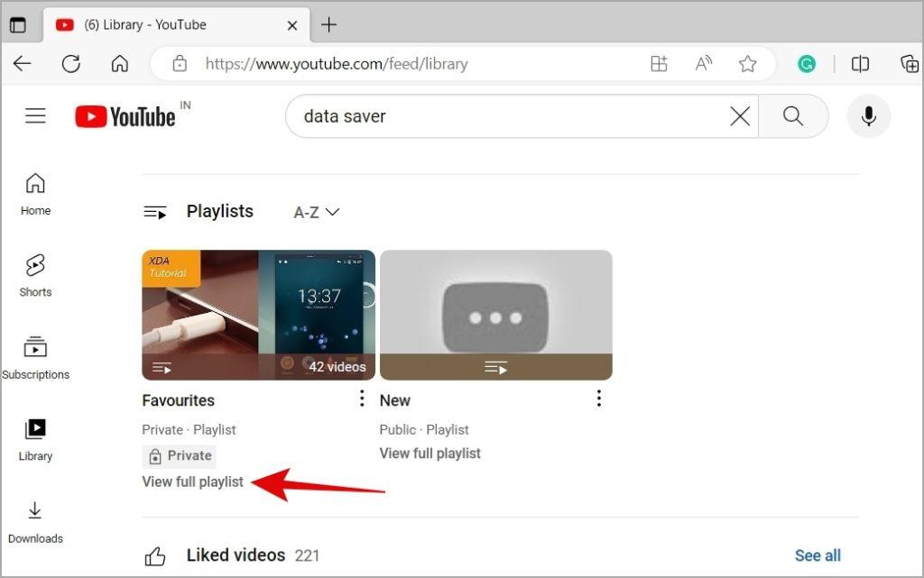Go back with the browser arrow

[23, 63]
